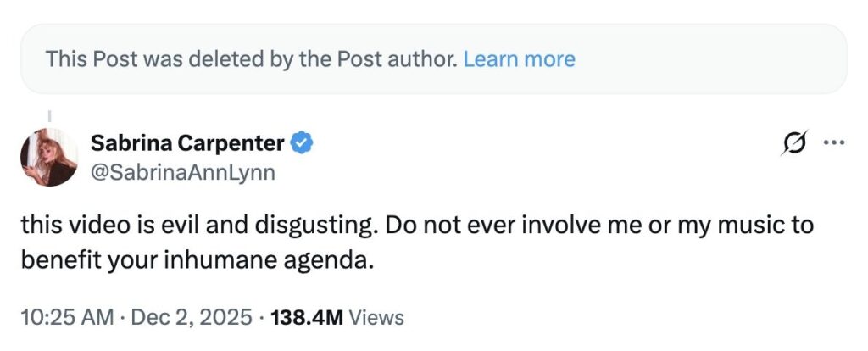
Task: Click the thread connector line above avatar
Action: click(49, 113)
